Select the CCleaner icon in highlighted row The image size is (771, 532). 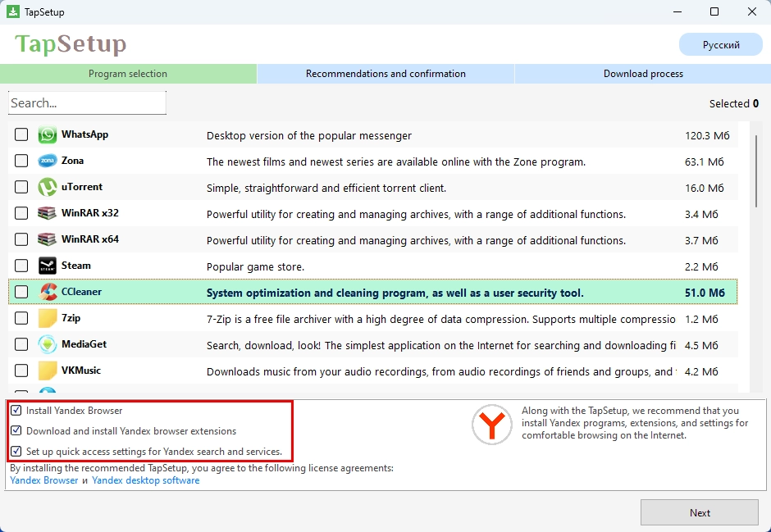point(47,292)
